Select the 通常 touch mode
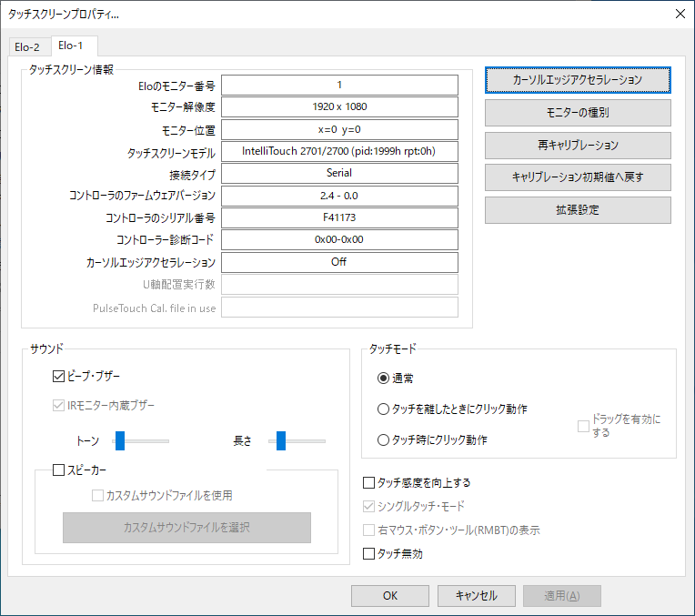 click(x=383, y=379)
